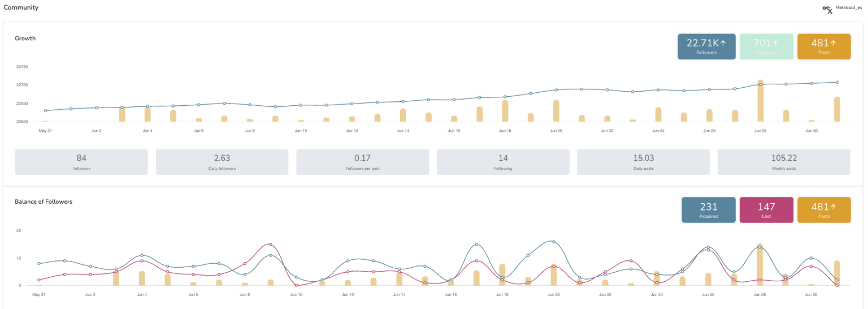Click the Community page heading
Viewport: 868px width, 309px height.
(21, 7)
